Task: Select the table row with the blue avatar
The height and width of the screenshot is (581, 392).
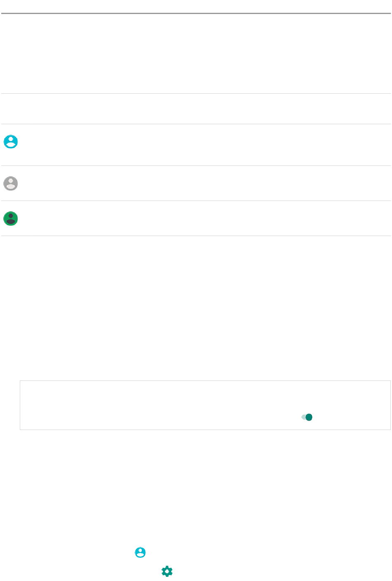Action: (196, 145)
